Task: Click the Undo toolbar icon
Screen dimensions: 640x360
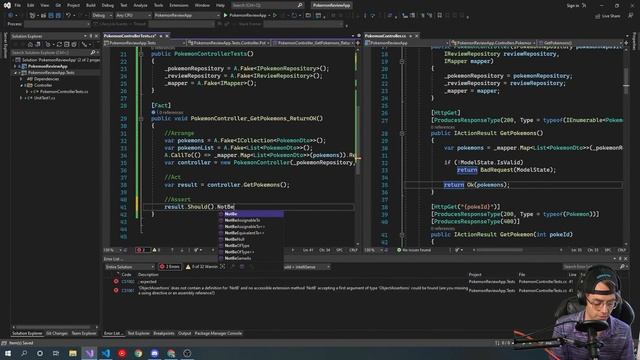Action: pos(68,15)
